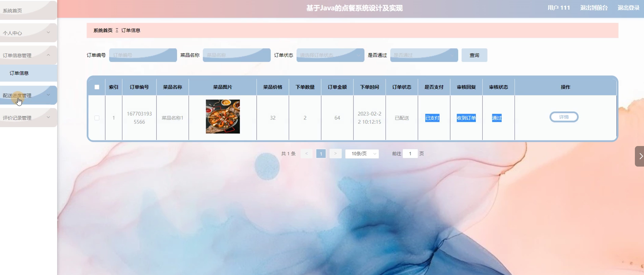644x275 pixels.
Task: Click the 用户 111 user label
Action: [559, 8]
